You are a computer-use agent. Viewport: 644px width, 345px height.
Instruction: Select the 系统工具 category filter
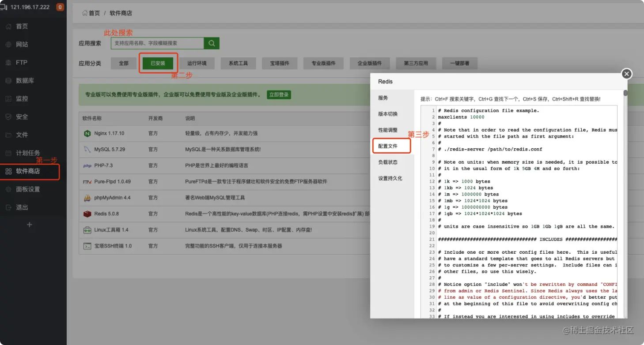point(238,64)
